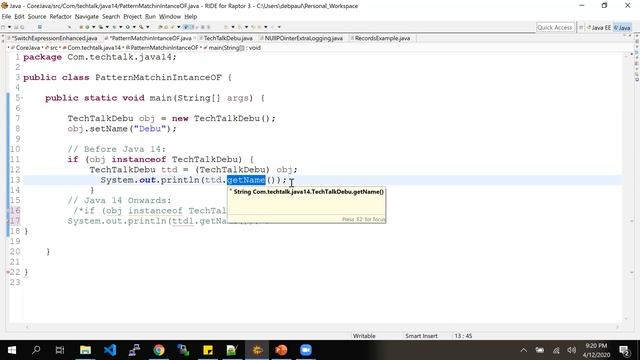Open the Help menu

click(x=191, y=17)
